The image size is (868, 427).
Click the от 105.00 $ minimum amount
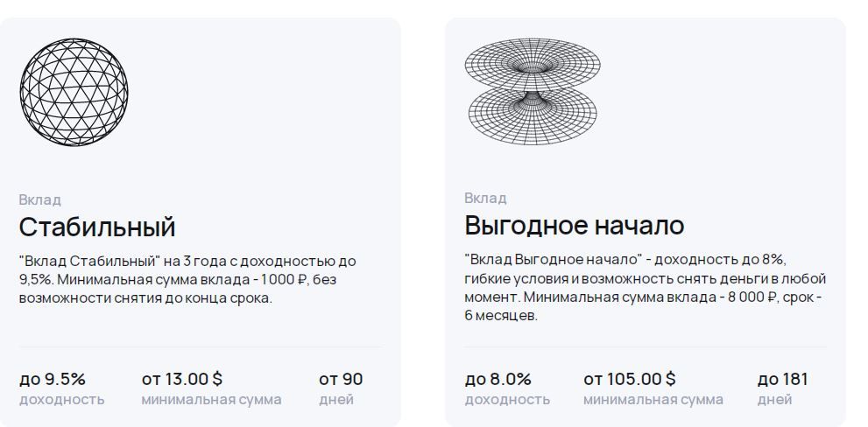click(x=630, y=379)
